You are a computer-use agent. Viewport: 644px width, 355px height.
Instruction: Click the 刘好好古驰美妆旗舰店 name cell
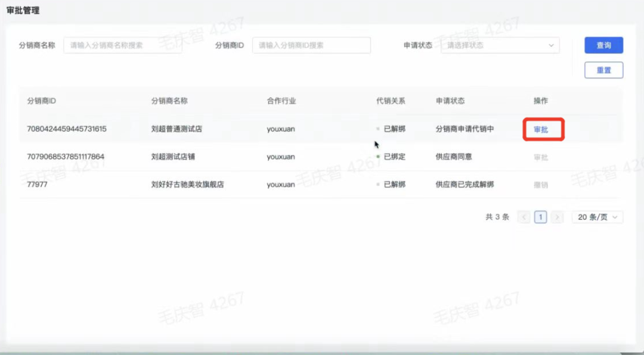point(187,185)
